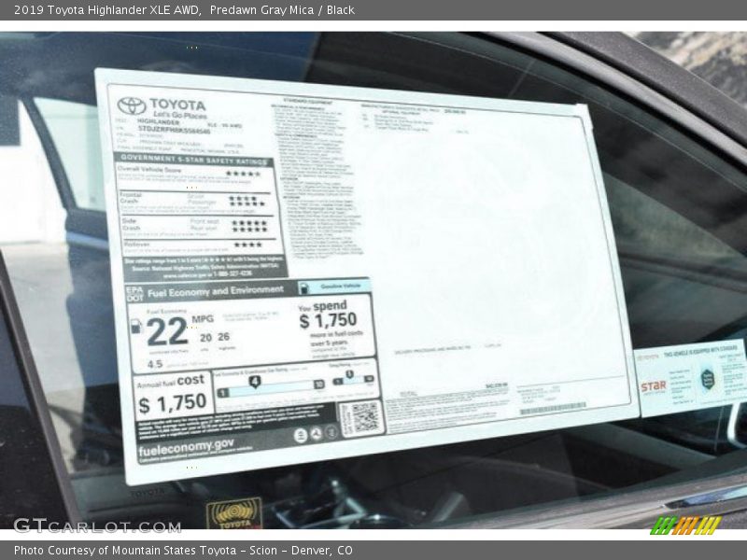Click the colored stripes logo at bottom right
The width and height of the screenshot is (747, 560).
[x=684, y=525]
